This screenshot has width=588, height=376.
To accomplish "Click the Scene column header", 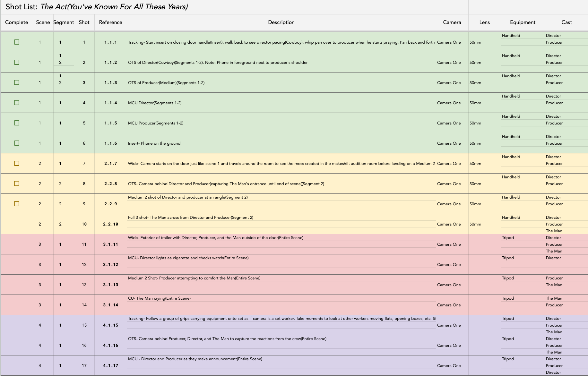I will click(43, 22).
